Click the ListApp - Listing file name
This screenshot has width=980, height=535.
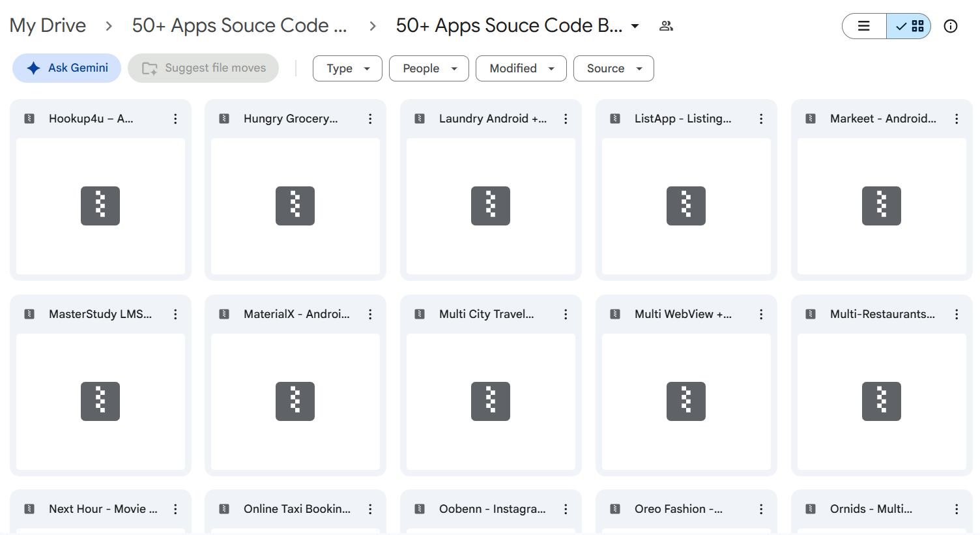pos(683,119)
